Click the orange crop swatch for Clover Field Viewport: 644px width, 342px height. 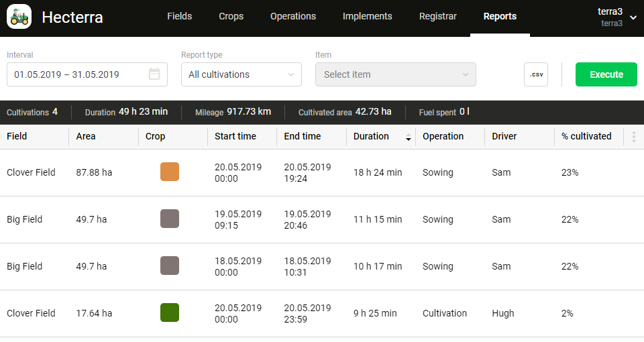[170, 172]
